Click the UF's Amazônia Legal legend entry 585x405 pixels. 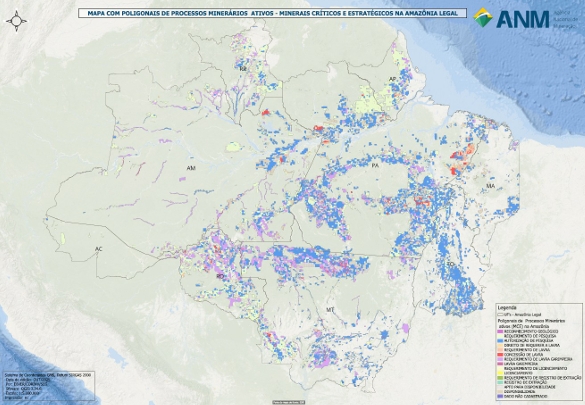pos(519,315)
